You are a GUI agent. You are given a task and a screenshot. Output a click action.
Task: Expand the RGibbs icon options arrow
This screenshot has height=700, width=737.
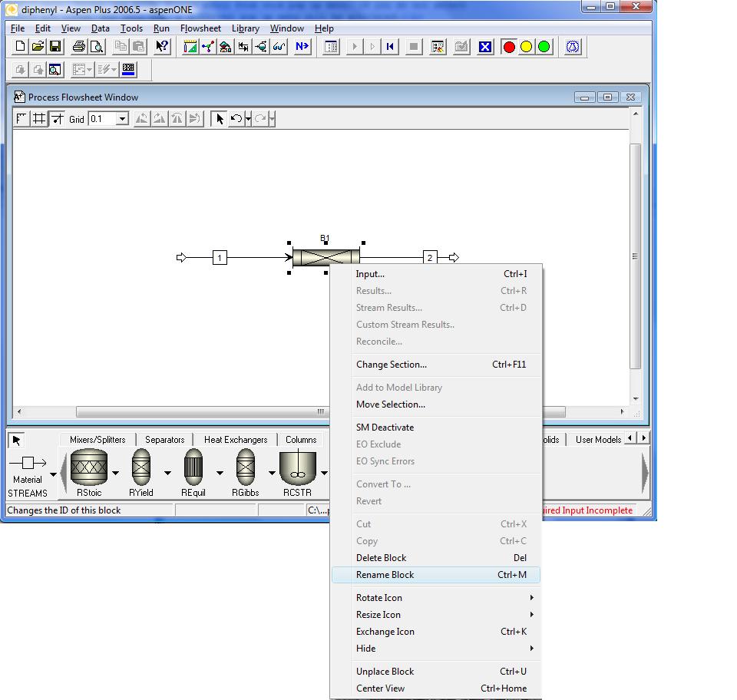coord(272,473)
